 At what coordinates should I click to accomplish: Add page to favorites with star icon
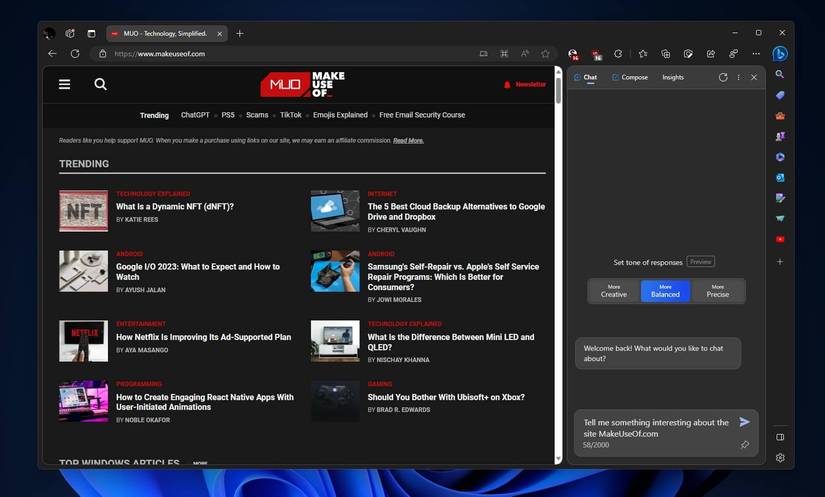point(545,54)
